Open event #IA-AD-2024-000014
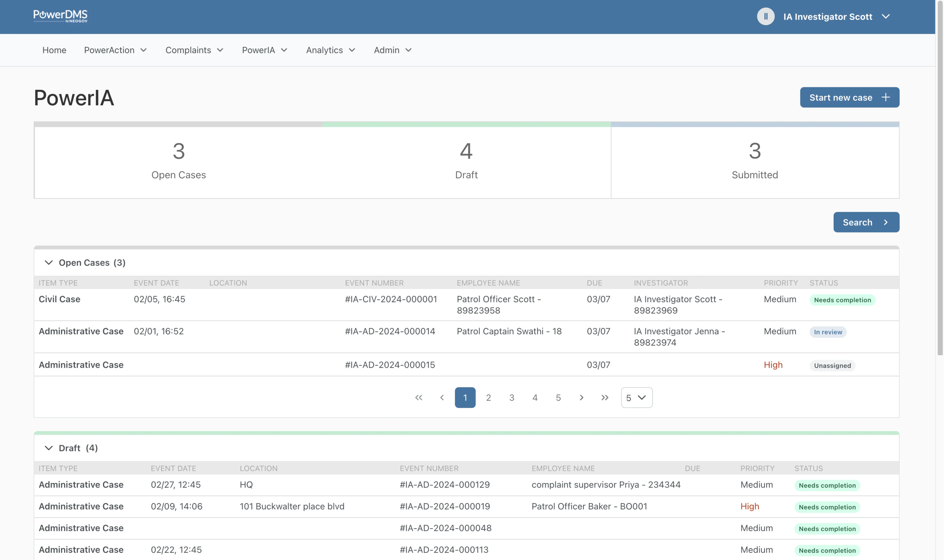 coord(390,331)
